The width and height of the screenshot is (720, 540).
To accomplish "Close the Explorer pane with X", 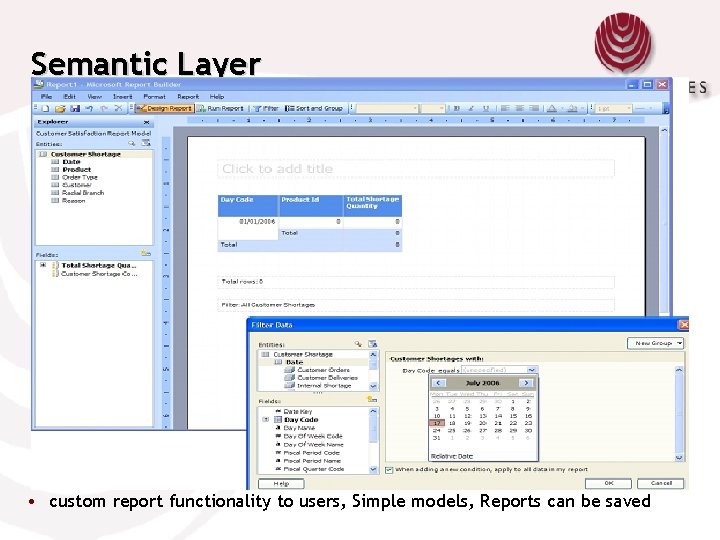I will 146,122.
